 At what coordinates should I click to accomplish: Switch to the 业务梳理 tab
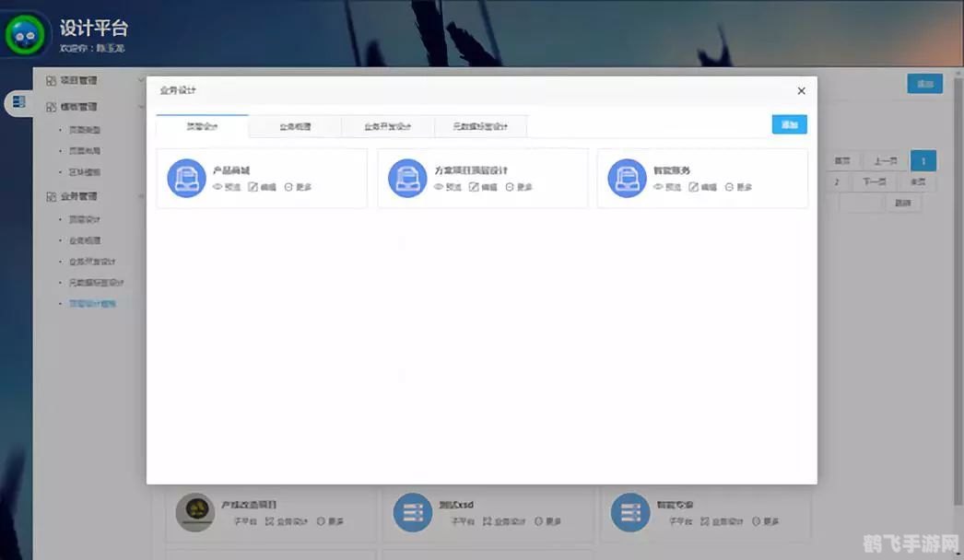pos(295,126)
